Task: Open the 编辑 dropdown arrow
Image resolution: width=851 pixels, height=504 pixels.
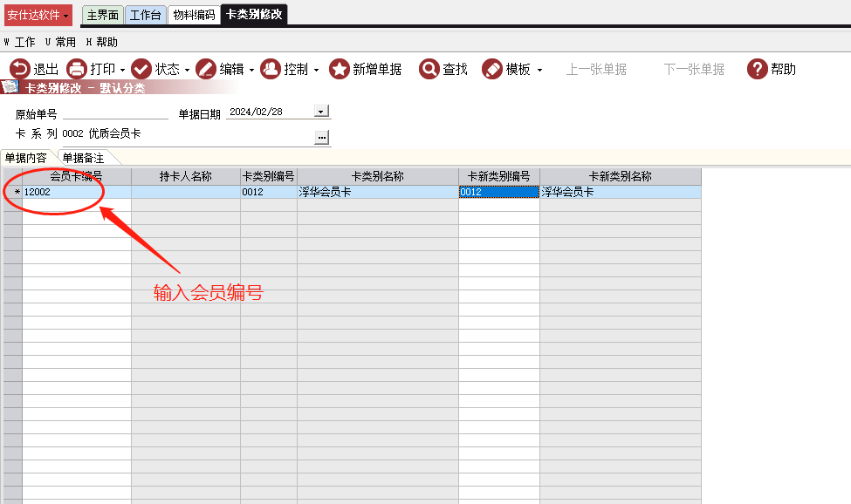Action: (252, 70)
